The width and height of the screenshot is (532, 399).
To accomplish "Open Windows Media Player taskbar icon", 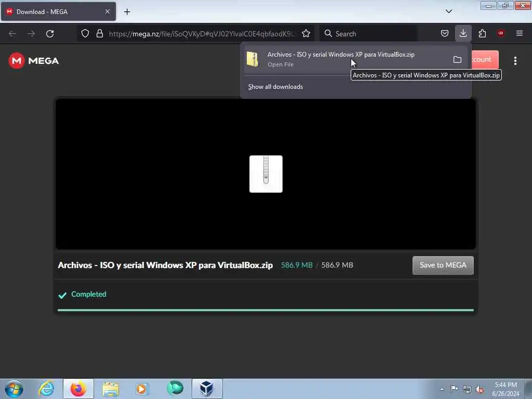I will click(x=142, y=389).
